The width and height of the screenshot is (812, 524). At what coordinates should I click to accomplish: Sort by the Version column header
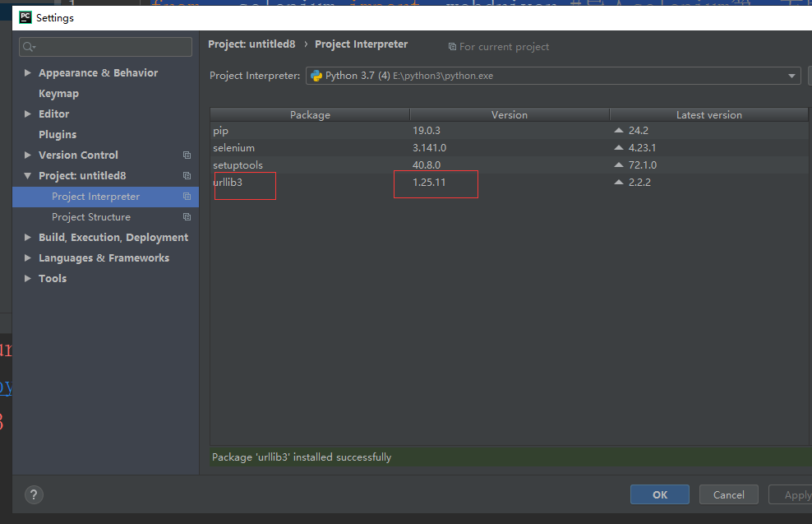point(510,114)
